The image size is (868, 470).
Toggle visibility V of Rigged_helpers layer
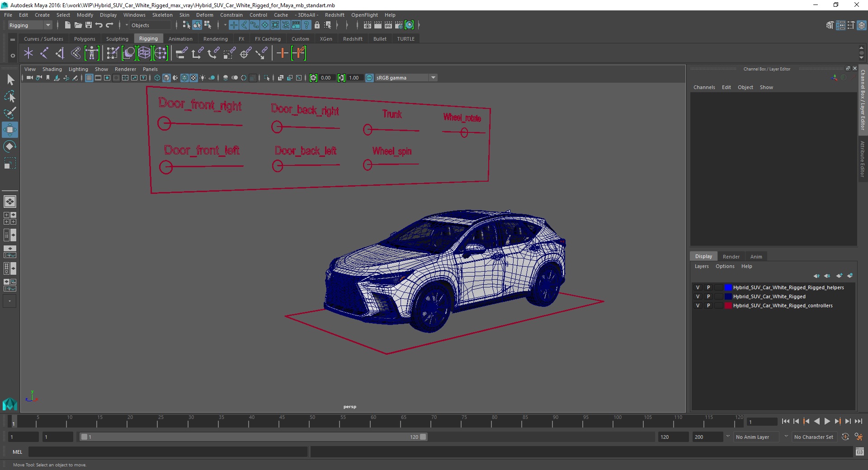[698, 287]
